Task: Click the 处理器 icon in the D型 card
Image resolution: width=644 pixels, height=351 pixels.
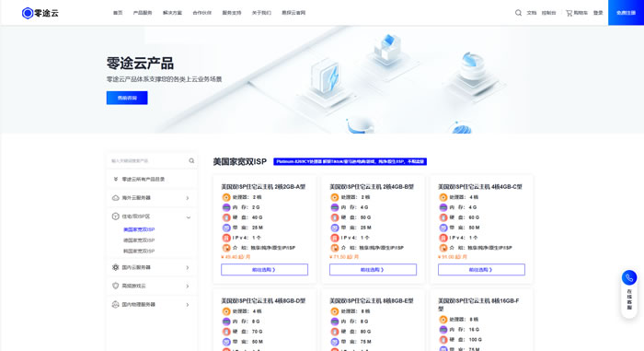Action: tap(226, 311)
